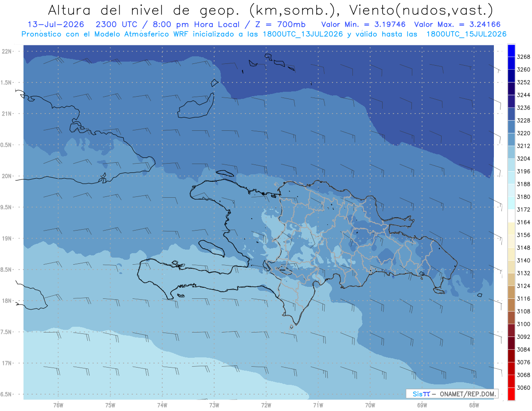Click the '3236' colorbar value

pos(524,108)
